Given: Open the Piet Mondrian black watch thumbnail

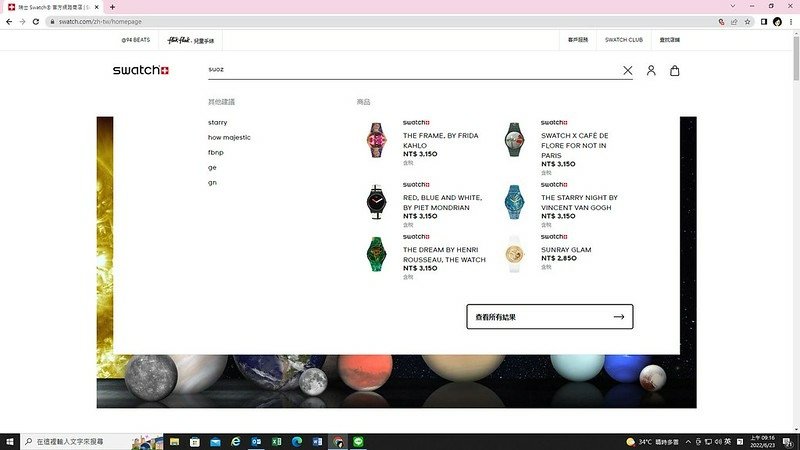Looking at the screenshot, I should coord(376,202).
